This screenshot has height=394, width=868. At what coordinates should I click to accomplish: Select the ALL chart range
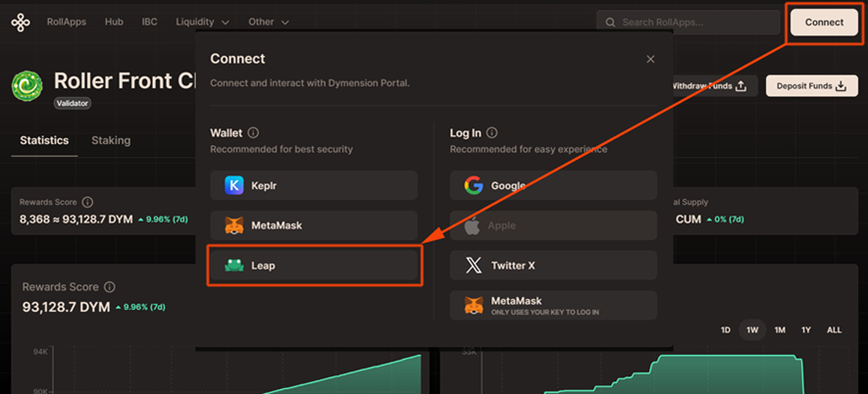tap(835, 330)
